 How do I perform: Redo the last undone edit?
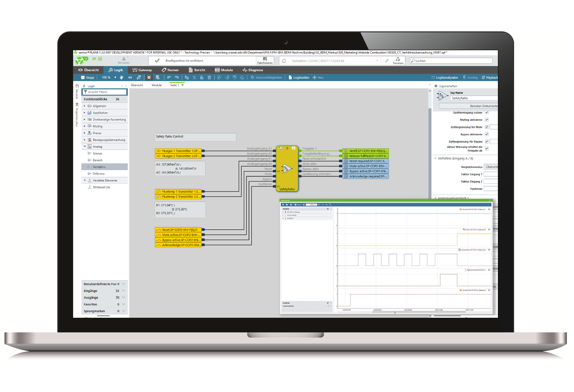177,77
